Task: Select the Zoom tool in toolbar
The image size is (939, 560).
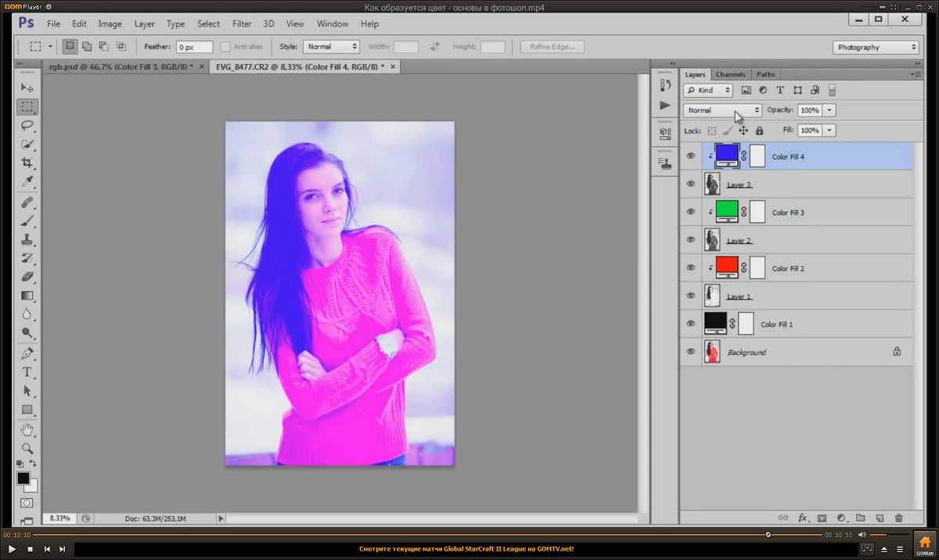Action: pos(27,448)
